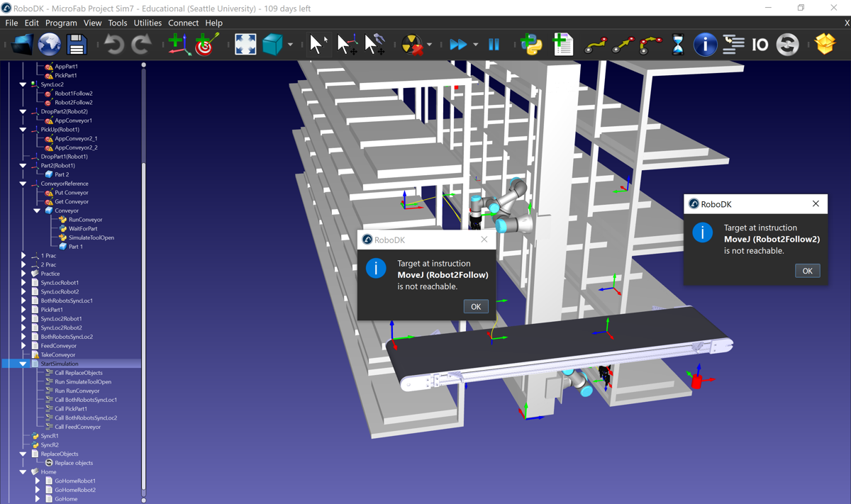Click the Add Python program icon
The image size is (851, 504).
pos(530,45)
